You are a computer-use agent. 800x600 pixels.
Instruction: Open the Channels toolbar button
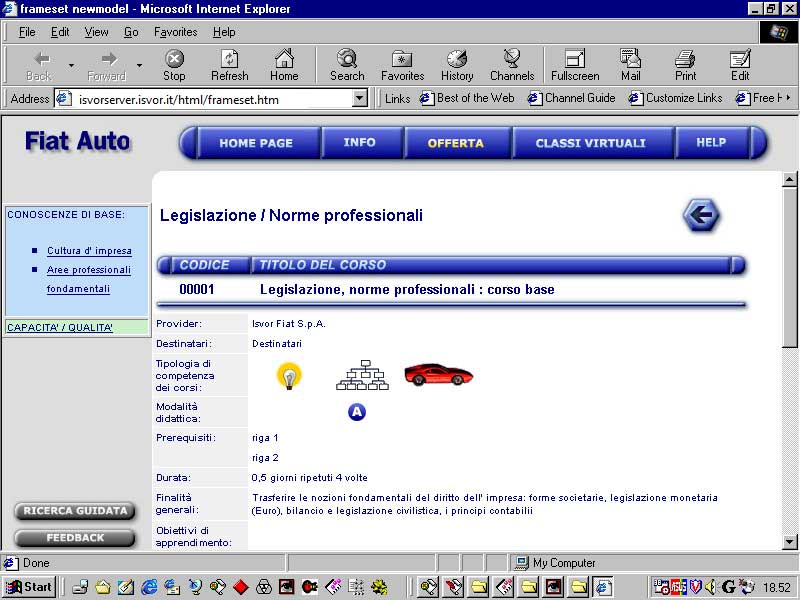(512, 66)
